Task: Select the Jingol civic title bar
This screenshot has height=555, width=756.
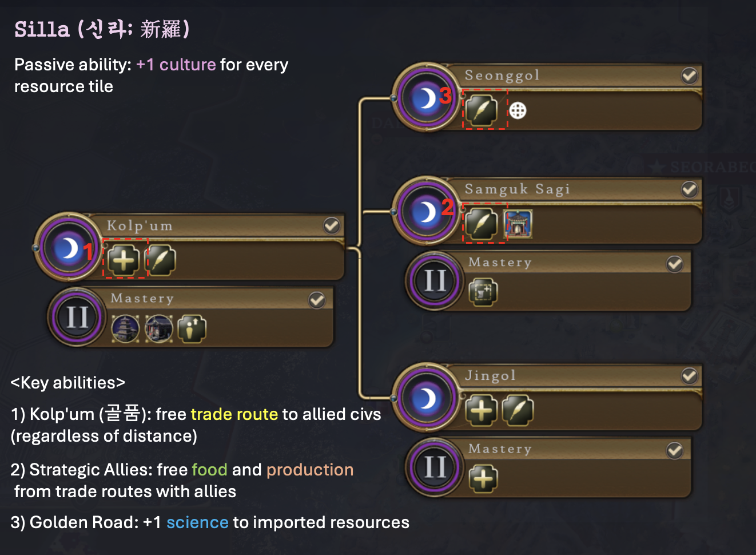Action: 572,376
